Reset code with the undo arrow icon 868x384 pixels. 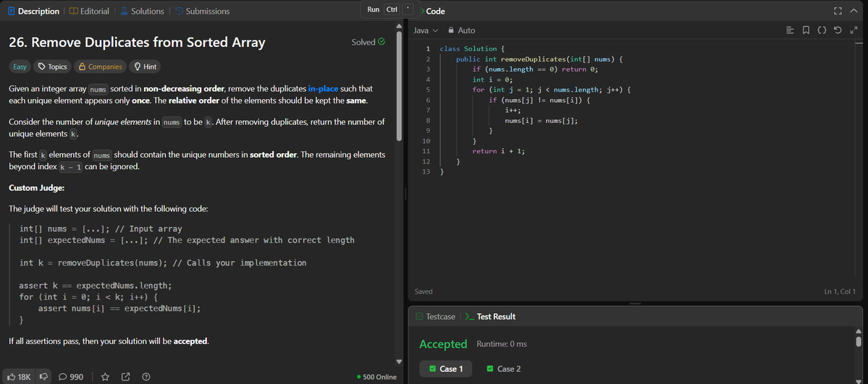(838, 30)
